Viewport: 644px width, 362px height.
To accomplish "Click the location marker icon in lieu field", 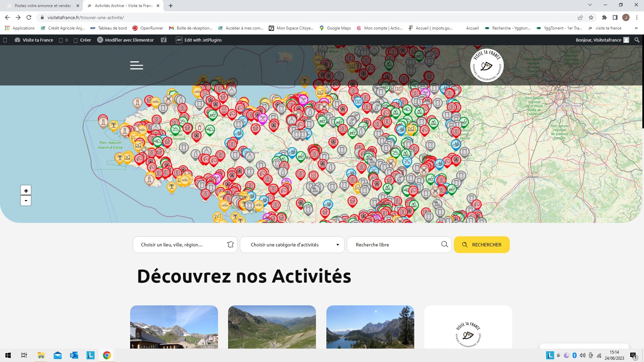I will 230,245.
